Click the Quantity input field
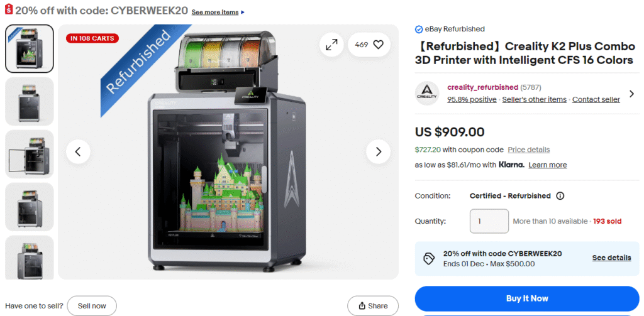The image size is (644, 316). pyautogui.click(x=489, y=221)
